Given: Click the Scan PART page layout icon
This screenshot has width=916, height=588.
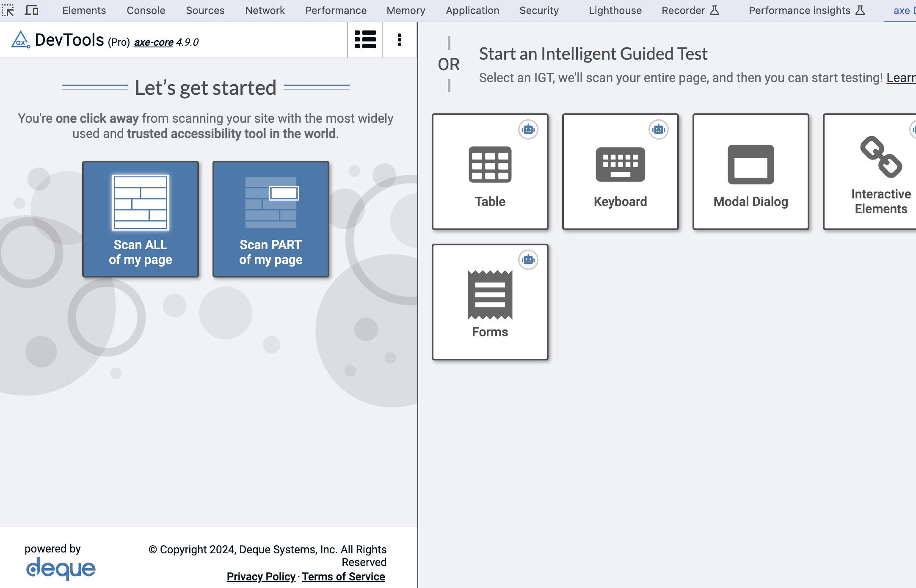Looking at the screenshot, I should click(x=272, y=203).
